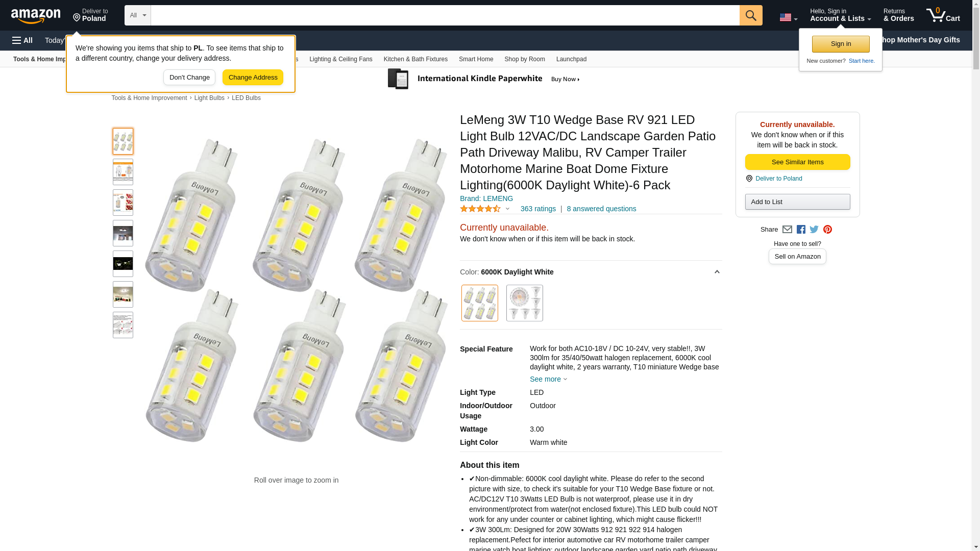This screenshot has width=980, height=551.
Task: Click the Change Address button
Action: coord(253,78)
